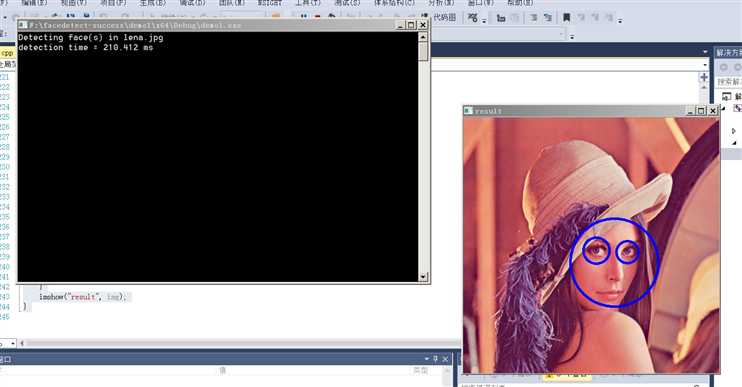Stop debugging using the red square icon

coord(318,17)
